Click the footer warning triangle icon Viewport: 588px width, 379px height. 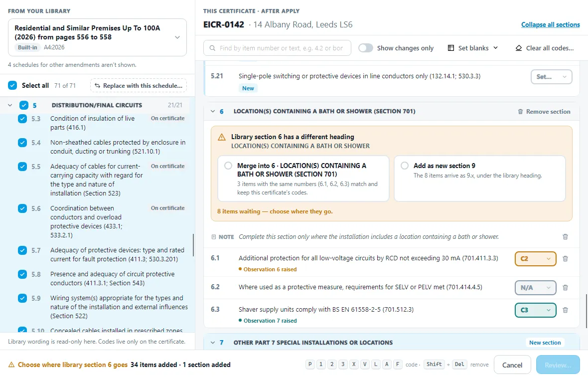[11, 365]
